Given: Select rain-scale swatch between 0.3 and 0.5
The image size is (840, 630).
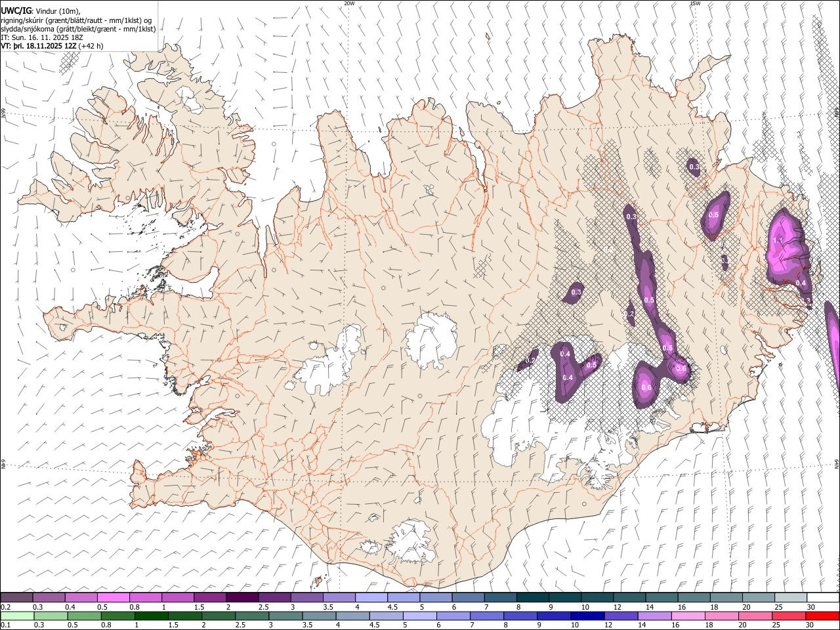Looking at the screenshot, I should pos(51,616).
